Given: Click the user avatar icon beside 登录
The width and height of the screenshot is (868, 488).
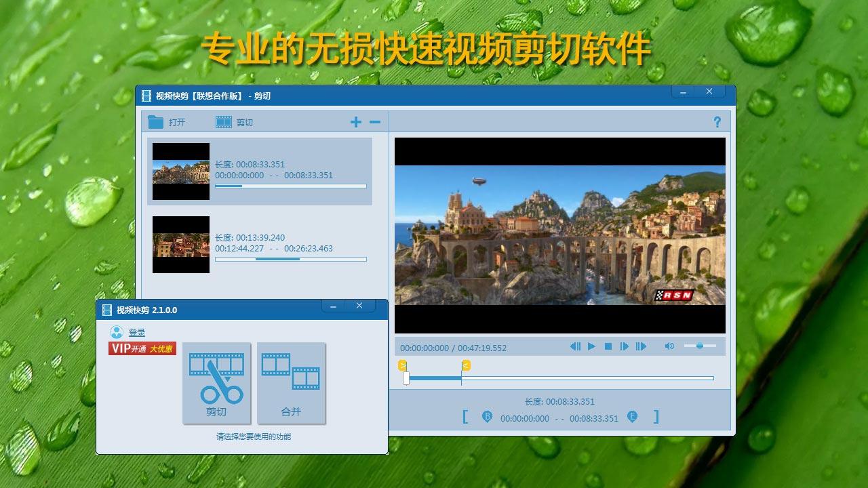Looking at the screenshot, I should (x=117, y=332).
